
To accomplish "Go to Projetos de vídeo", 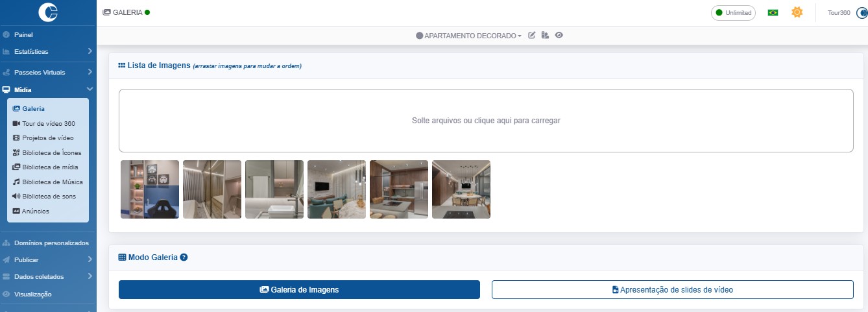I will (x=47, y=138).
